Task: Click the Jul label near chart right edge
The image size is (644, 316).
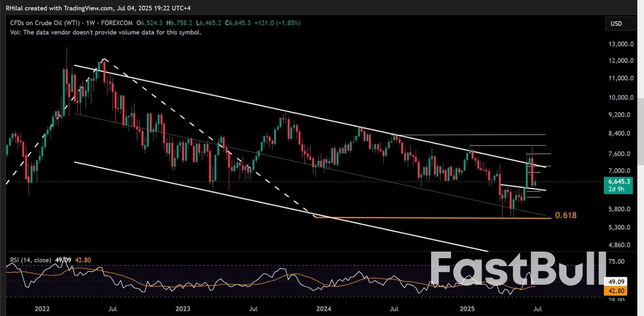Action: (x=537, y=308)
